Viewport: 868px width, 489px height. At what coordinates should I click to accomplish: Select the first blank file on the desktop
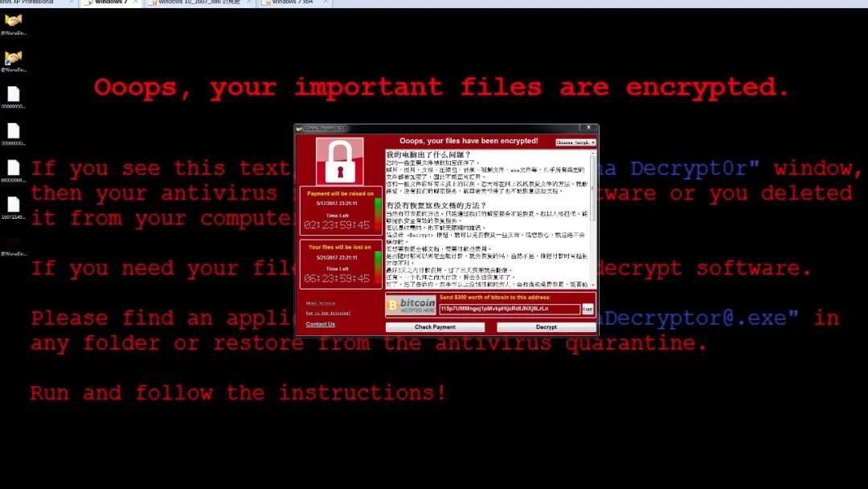14,94
